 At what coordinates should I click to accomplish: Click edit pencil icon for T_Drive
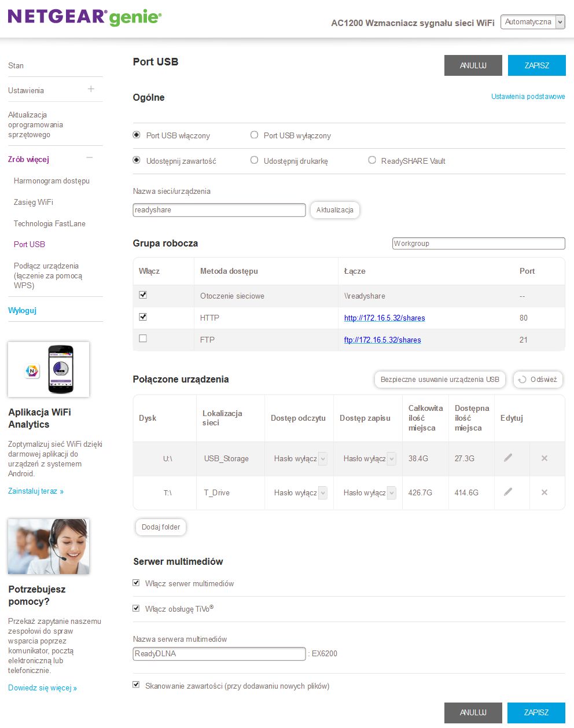[x=508, y=492]
